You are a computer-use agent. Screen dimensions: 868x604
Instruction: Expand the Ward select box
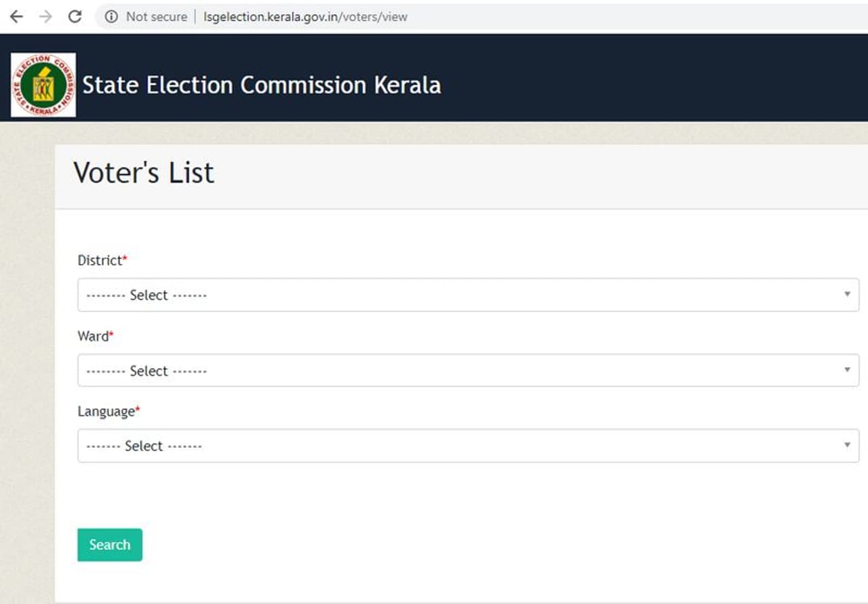(468, 370)
